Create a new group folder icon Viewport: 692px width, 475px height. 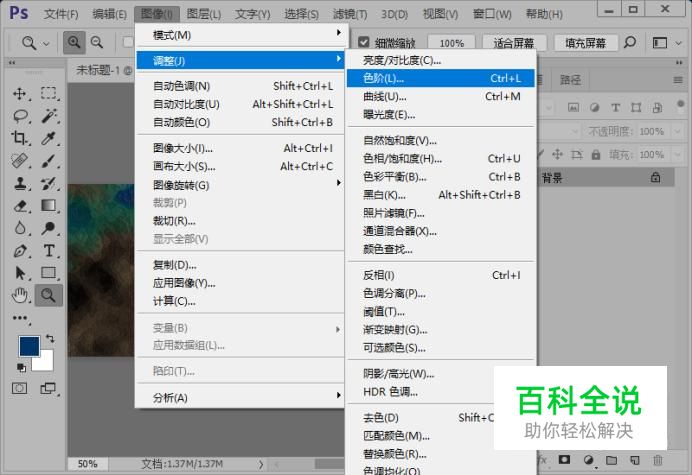pyautogui.click(x=611, y=460)
